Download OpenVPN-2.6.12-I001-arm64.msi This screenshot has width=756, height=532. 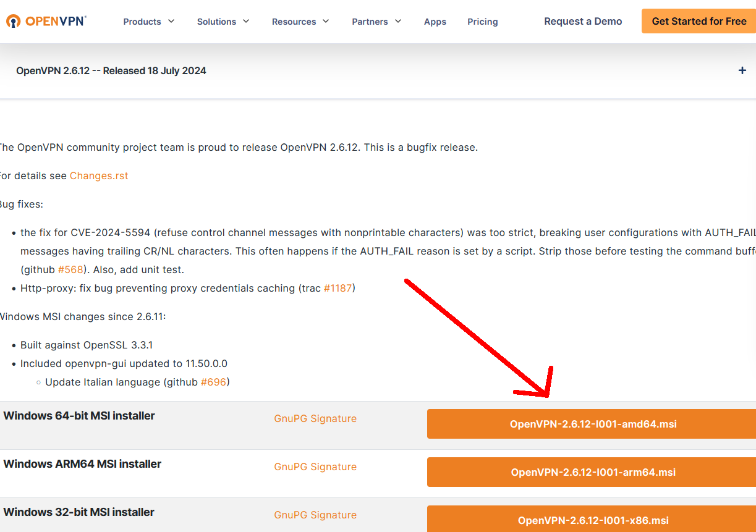click(x=592, y=472)
